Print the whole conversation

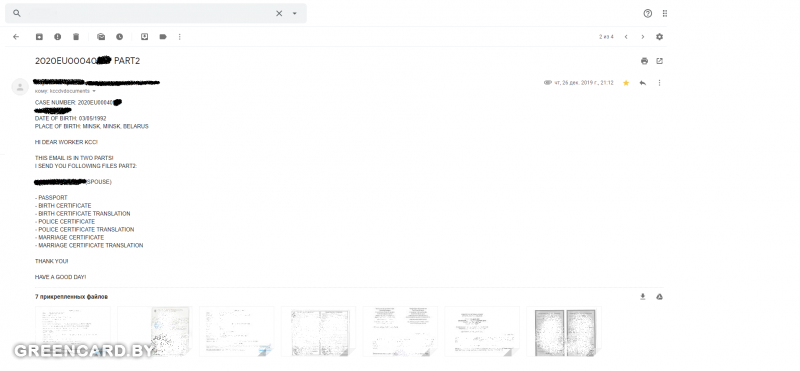tap(644, 61)
